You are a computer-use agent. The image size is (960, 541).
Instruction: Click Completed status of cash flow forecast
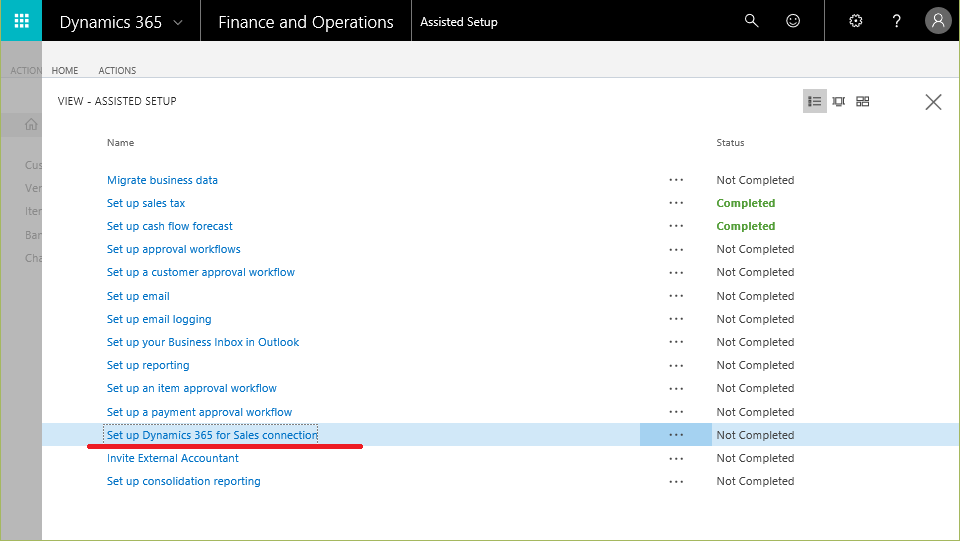[746, 226]
